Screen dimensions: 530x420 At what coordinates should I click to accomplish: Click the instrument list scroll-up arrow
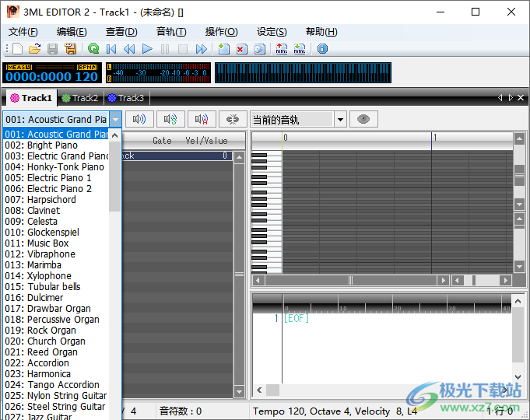(x=115, y=135)
